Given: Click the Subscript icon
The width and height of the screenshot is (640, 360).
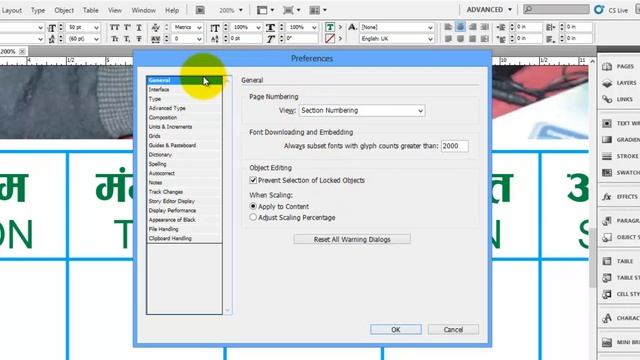Looking at the screenshot, I should pos(127,39).
